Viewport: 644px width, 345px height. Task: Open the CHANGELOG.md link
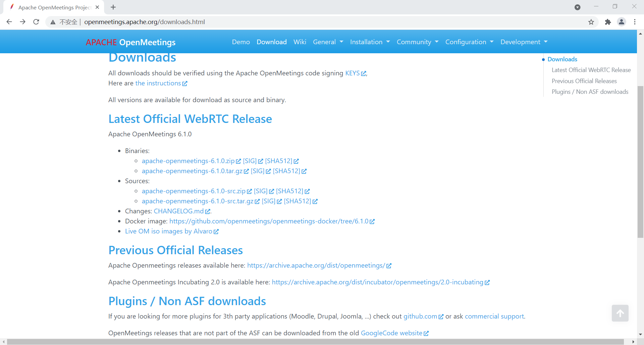pyautogui.click(x=179, y=211)
